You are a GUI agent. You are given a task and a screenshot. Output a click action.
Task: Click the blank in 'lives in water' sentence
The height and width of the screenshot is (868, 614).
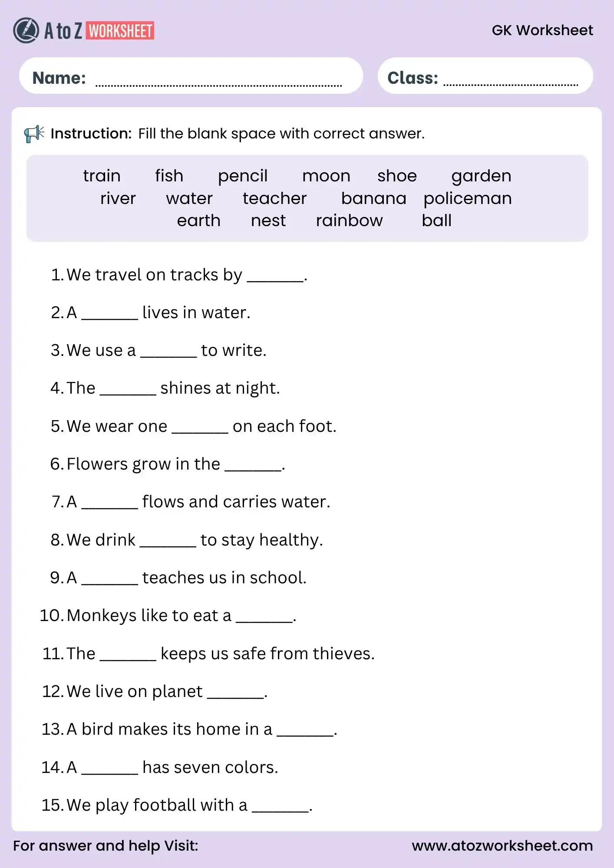(x=109, y=316)
